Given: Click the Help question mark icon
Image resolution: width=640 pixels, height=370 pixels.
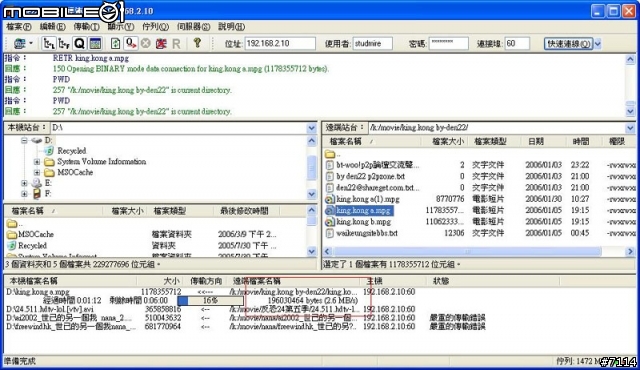Looking at the screenshot, I should click(x=197, y=42).
